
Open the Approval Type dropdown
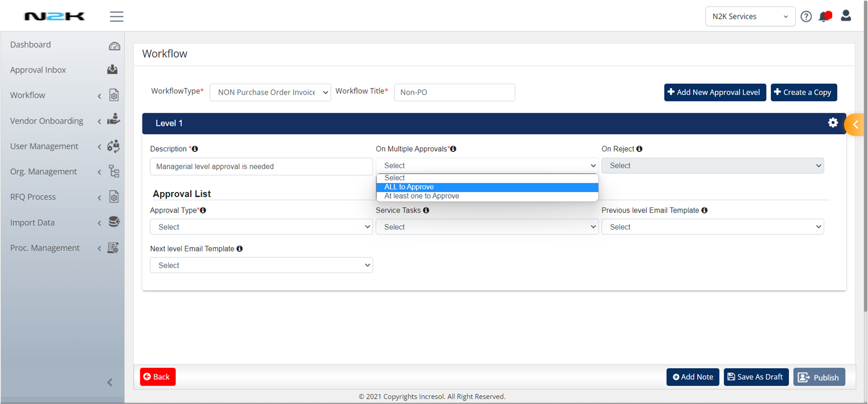click(x=261, y=227)
